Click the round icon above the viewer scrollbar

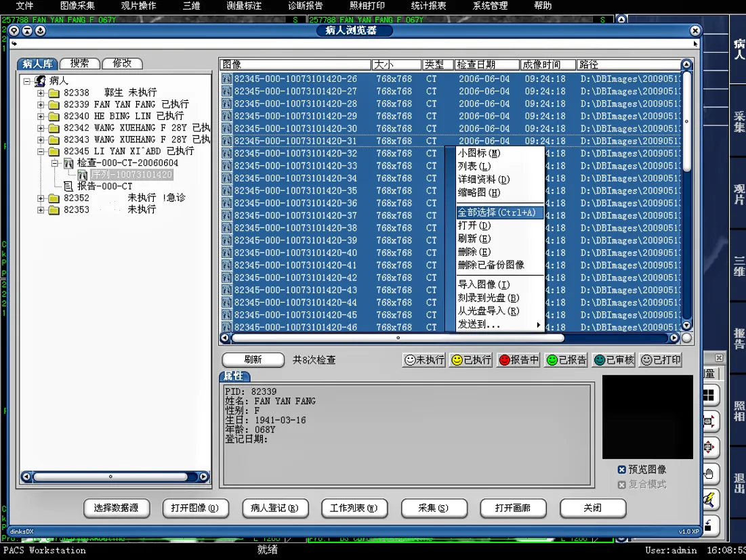click(x=621, y=20)
